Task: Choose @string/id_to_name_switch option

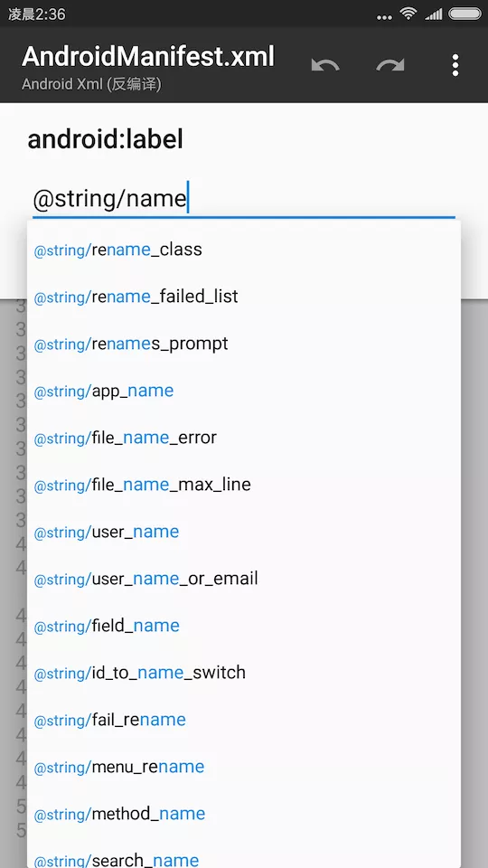Action: (x=244, y=673)
